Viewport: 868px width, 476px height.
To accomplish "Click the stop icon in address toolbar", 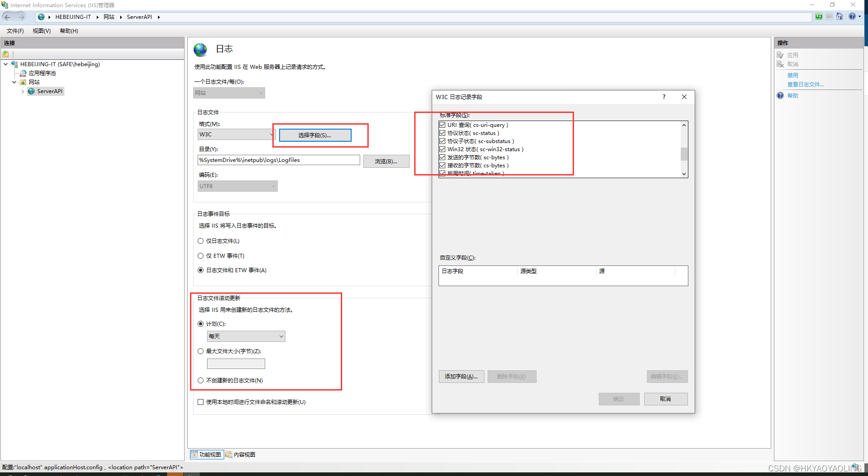I will pyautogui.click(x=829, y=17).
